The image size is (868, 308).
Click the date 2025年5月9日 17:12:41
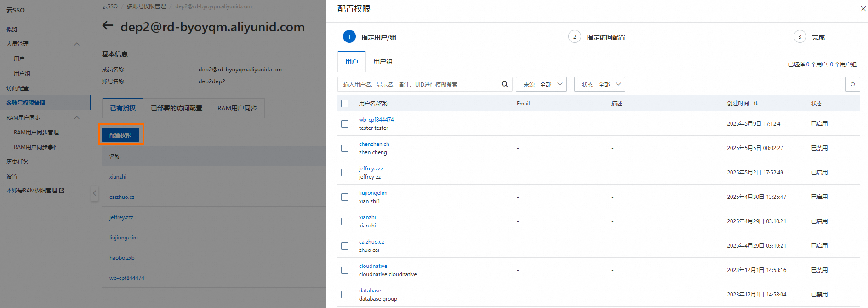click(755, 124)
